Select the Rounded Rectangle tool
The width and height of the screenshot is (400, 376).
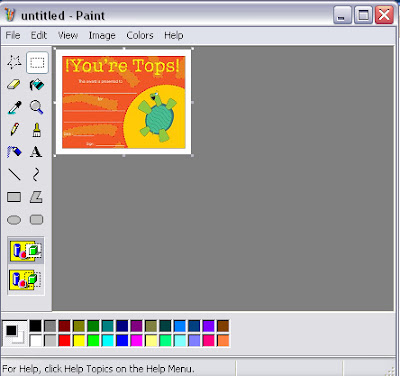(36, 220)
